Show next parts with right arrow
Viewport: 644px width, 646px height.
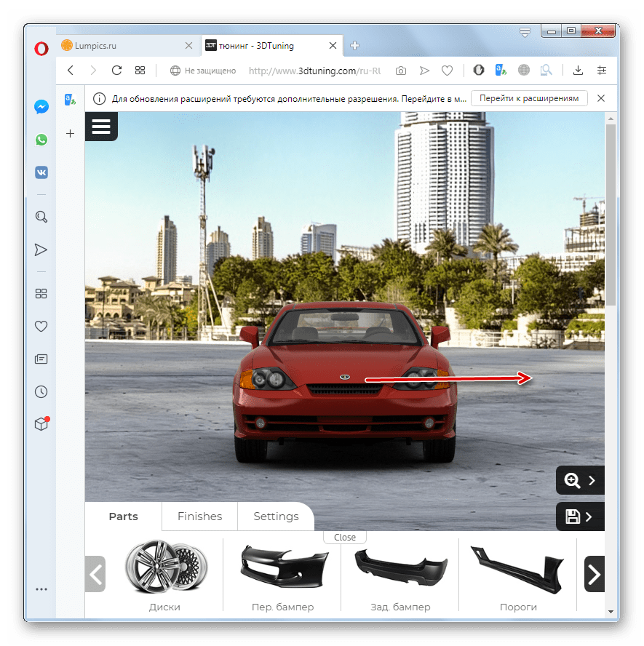[x=594, y=574]
